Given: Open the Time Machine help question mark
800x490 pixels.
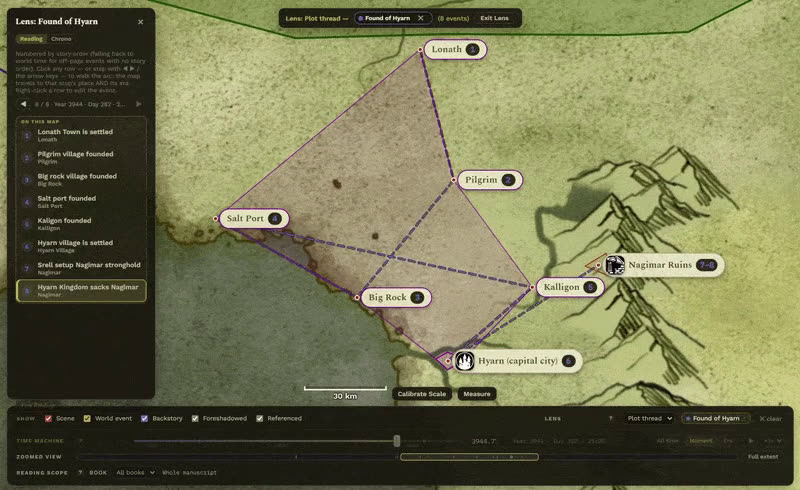Looking at the screenshot, I should point(81,441).
